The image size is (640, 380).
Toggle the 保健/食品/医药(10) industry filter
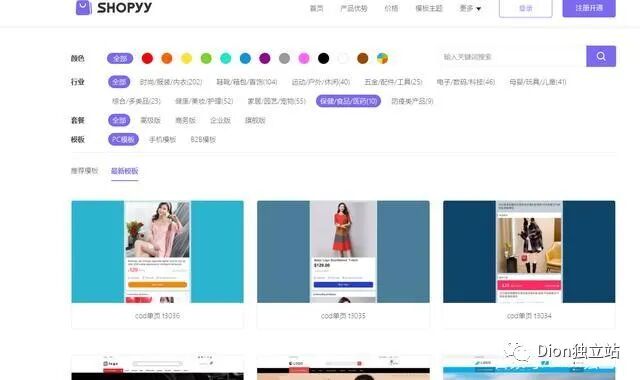click(x=349, y=101)
